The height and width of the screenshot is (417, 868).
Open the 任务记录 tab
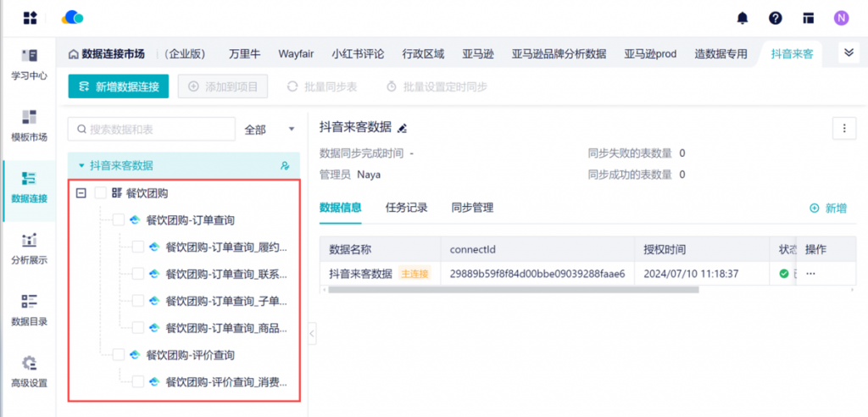pyautogui.click(x=406, y=208)
